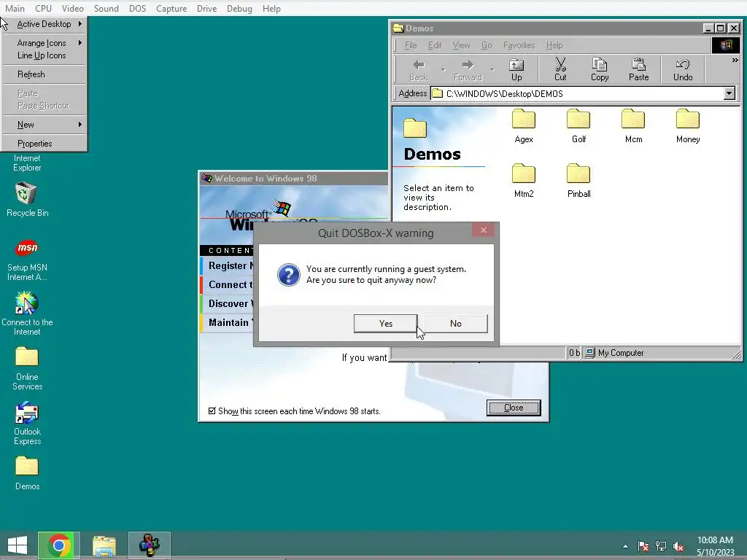The height and width of the screenshot is (560, 747).
Task: Open the Golf folder in Demos
Action: click(578, 125)
